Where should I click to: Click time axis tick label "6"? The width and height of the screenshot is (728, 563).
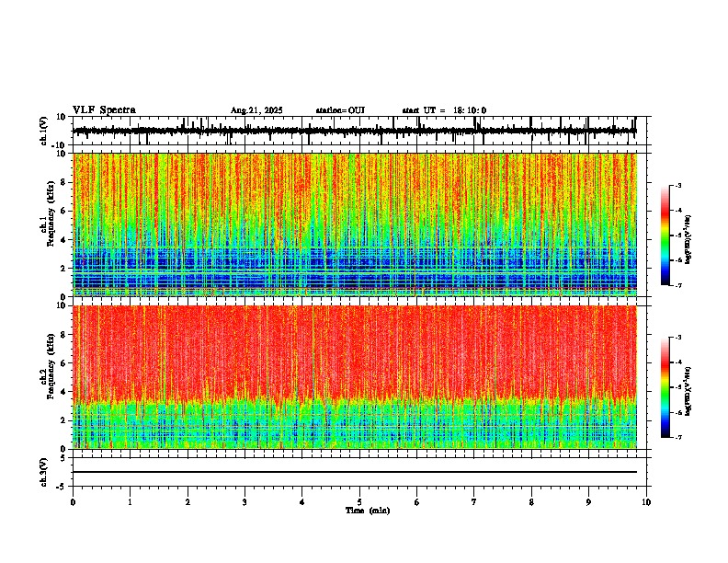click(416, 502)
